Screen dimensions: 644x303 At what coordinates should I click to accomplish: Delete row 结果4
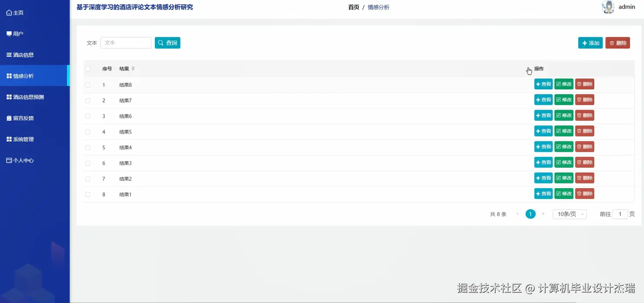point(585,147)
